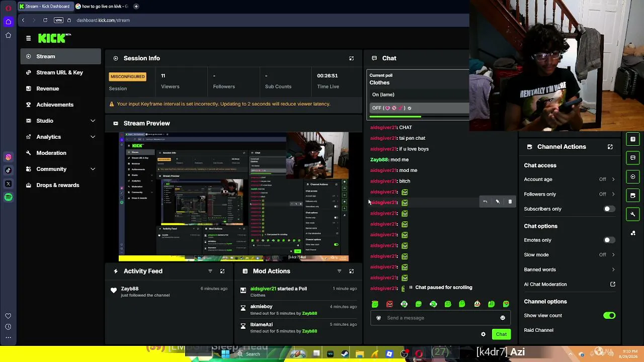Select Stream in the sidebar
Image resolution: width=644 pixels, height=362 pixels.
coord(60,56)
